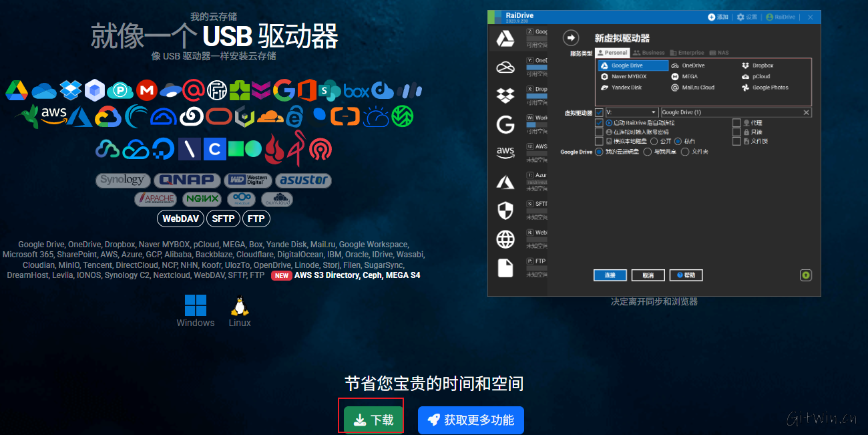Click the red MEGA logo on the webpage
Viewport: 868px width, 435px height.
[146, 90]
